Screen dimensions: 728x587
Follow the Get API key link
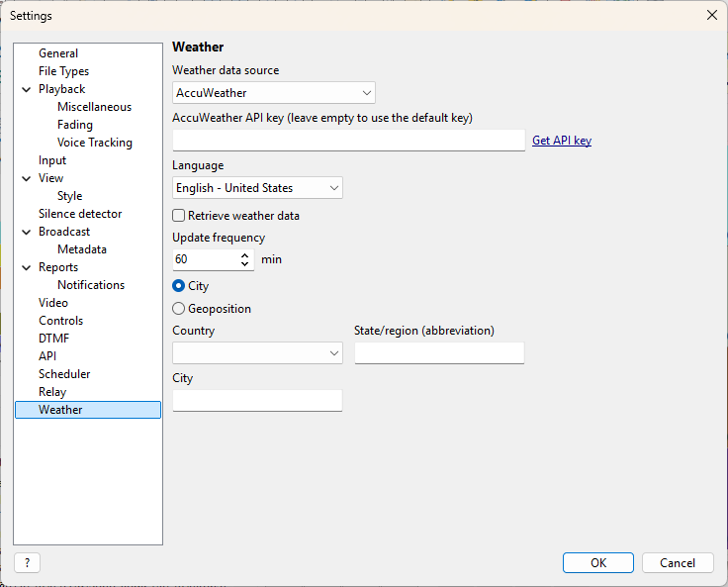561,141
